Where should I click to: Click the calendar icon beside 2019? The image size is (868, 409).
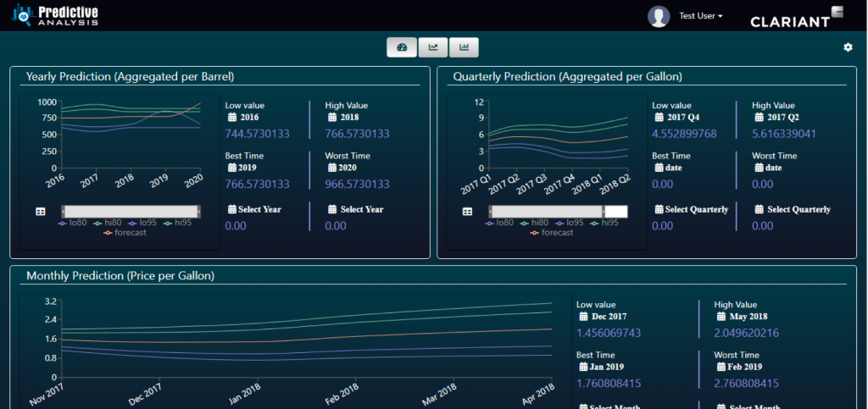(231, 168)
